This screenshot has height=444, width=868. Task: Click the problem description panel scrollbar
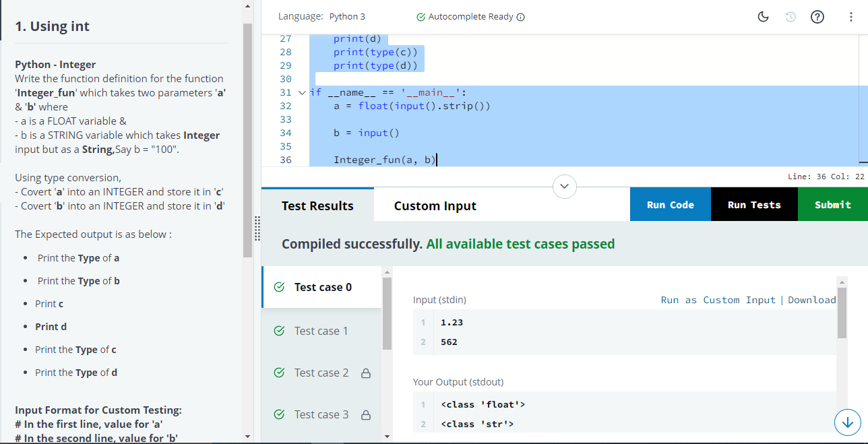[x=247, y=135]
